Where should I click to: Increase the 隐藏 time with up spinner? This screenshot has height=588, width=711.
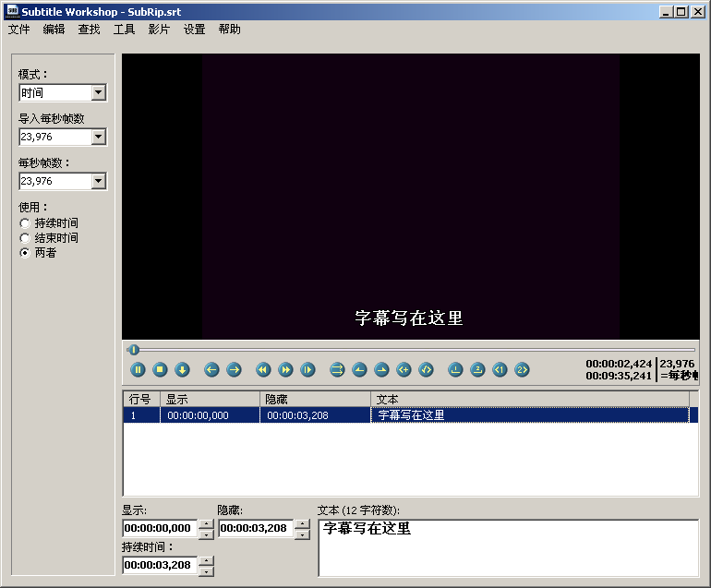(x=303, y=523)
